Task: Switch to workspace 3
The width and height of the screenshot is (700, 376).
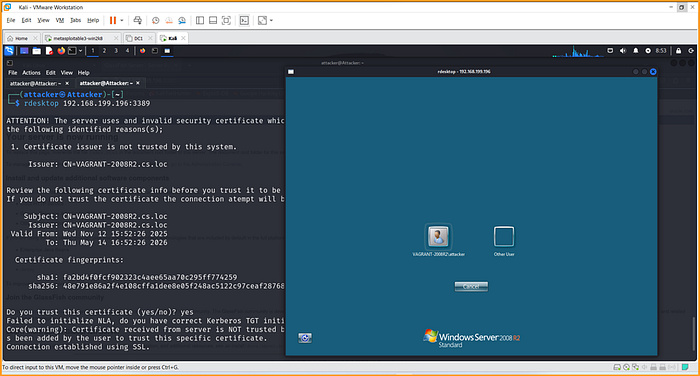Action: (x=116, y=51)
